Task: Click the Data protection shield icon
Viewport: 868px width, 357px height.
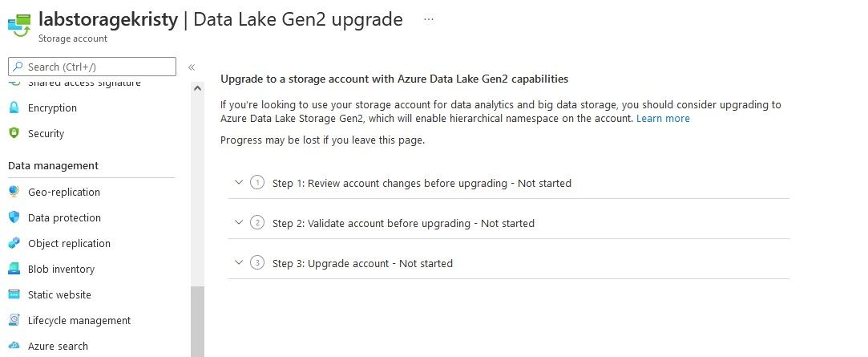Action: point(13,217)
